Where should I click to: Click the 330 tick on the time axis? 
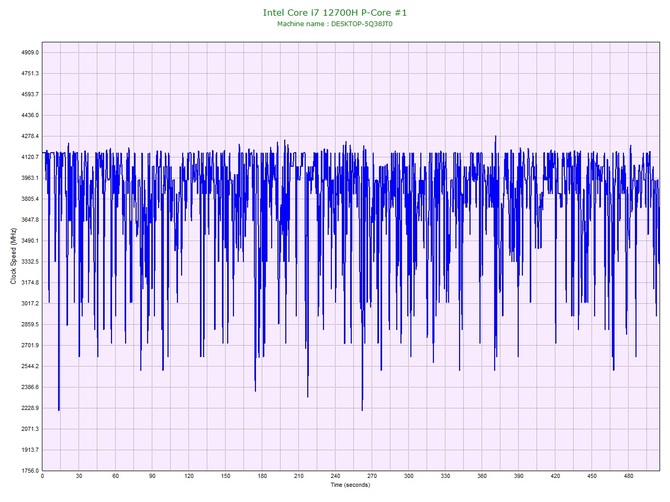[446, 476]
